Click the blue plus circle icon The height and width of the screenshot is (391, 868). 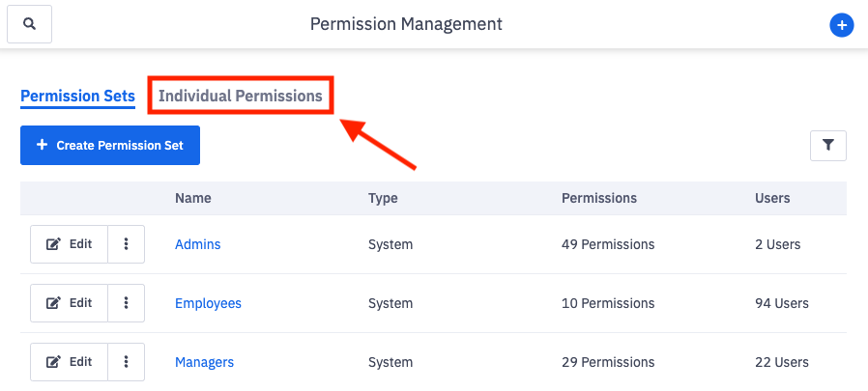pos(842,25)
